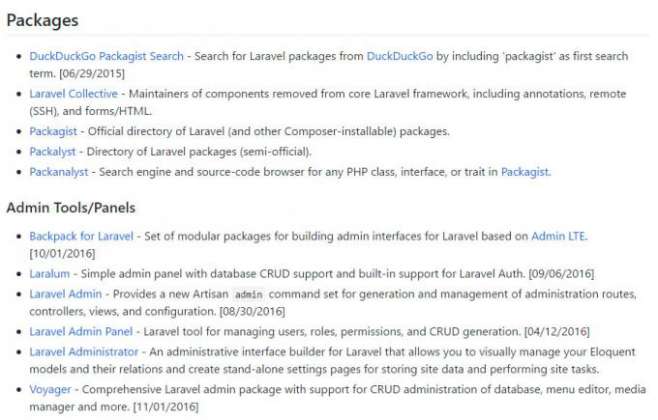The image size is (658, 420).
Task: Click the [10/01/2016] date under Backpack
Action: [x=62, y=254]
